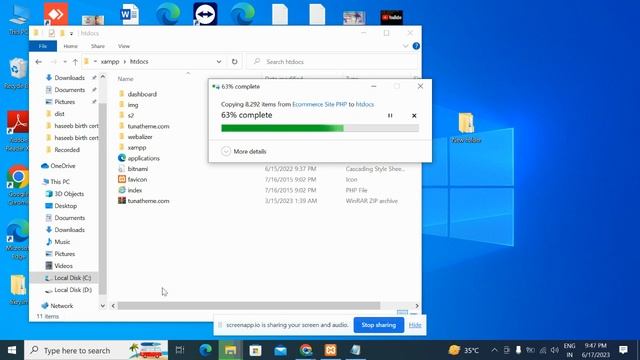Select New folder on the desktop

[467, 128]
